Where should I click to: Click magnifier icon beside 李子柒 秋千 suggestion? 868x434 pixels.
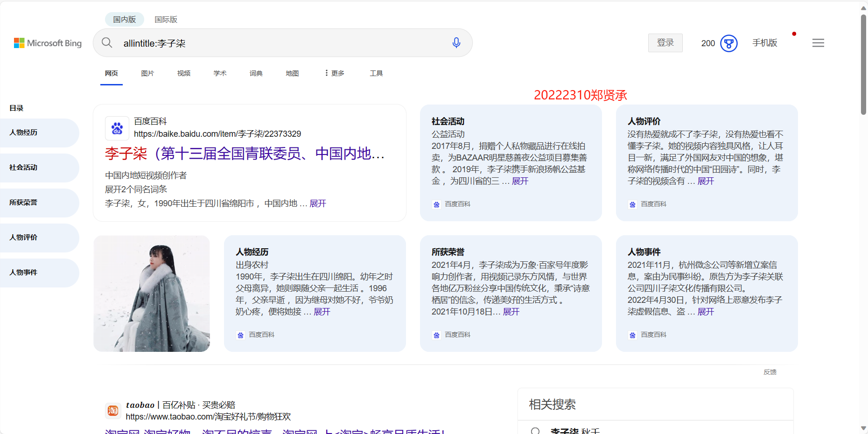[535, 431]
